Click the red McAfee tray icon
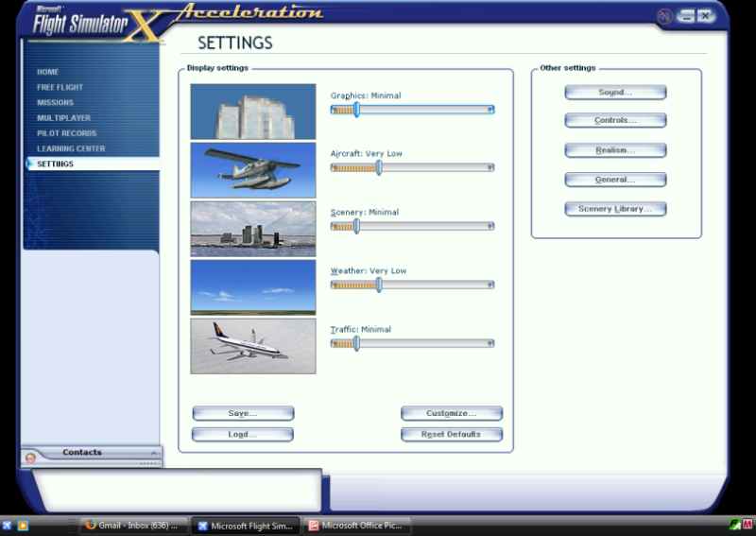 (747, 525)
